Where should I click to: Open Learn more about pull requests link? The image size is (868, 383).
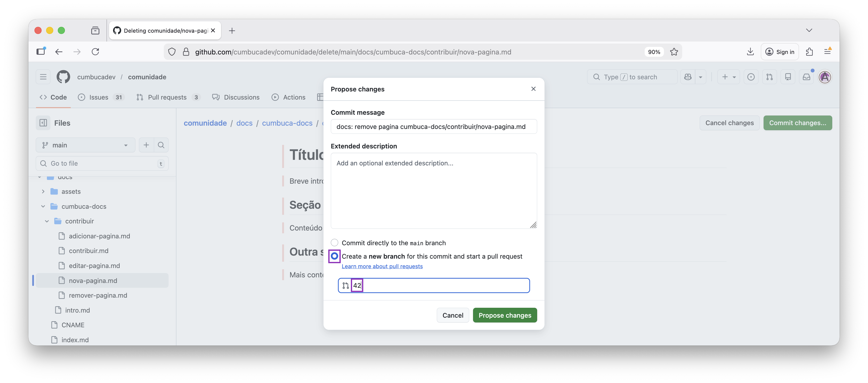(x=382, y=266)
